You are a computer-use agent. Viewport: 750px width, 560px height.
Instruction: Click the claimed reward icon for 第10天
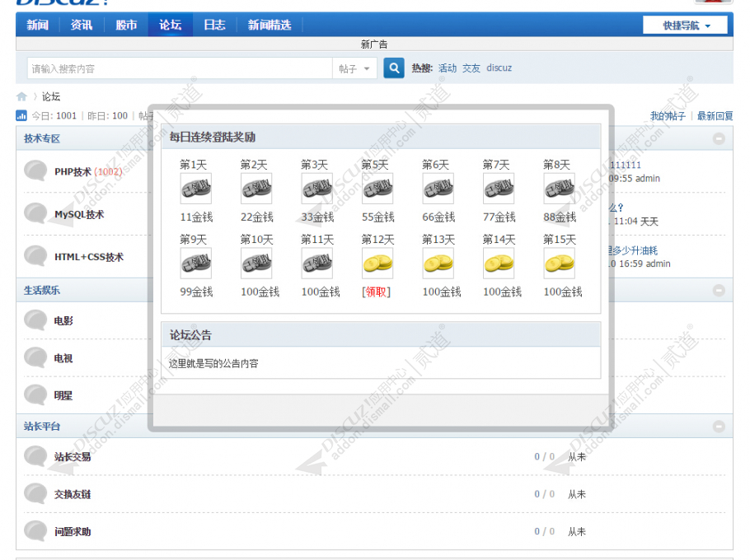pyautogui.click(x=256, y=264)
